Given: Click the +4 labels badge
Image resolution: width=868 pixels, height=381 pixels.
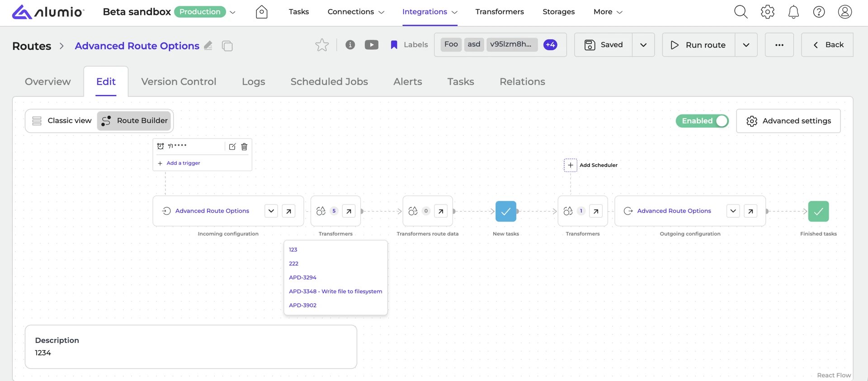Looking at the screenshot, I should (550, 45).
